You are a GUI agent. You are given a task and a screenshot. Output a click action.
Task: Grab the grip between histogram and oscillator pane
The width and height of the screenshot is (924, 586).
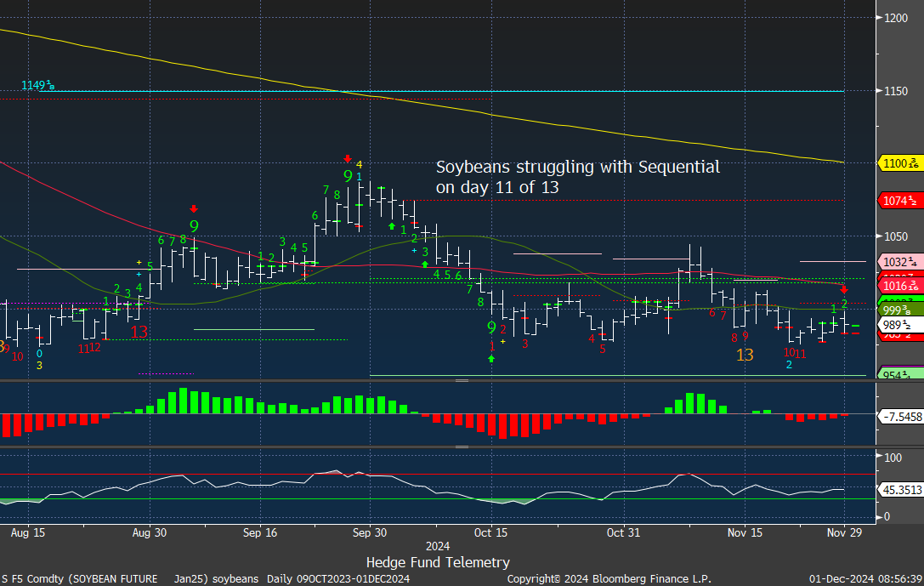tap(462, 447)
